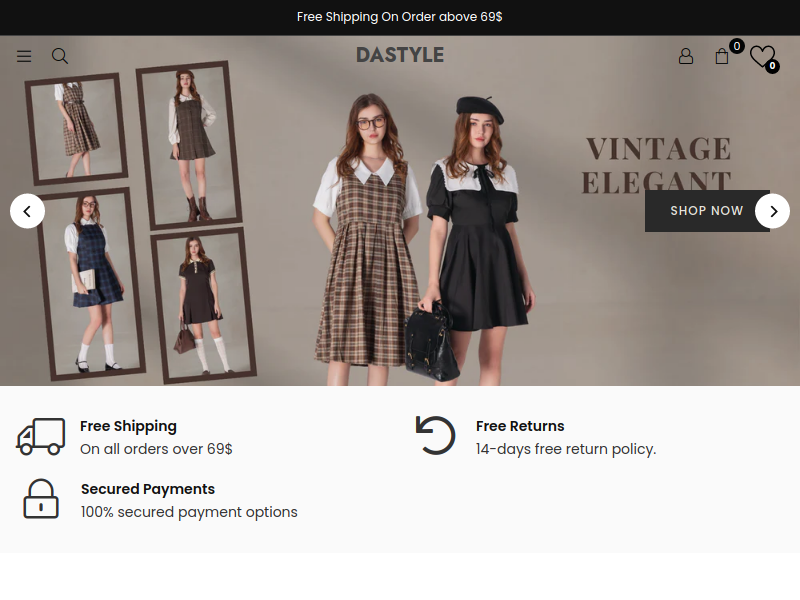Open the search magnifier icon
800x600 pixels.
pyautogui.click(x=60, y=56)
